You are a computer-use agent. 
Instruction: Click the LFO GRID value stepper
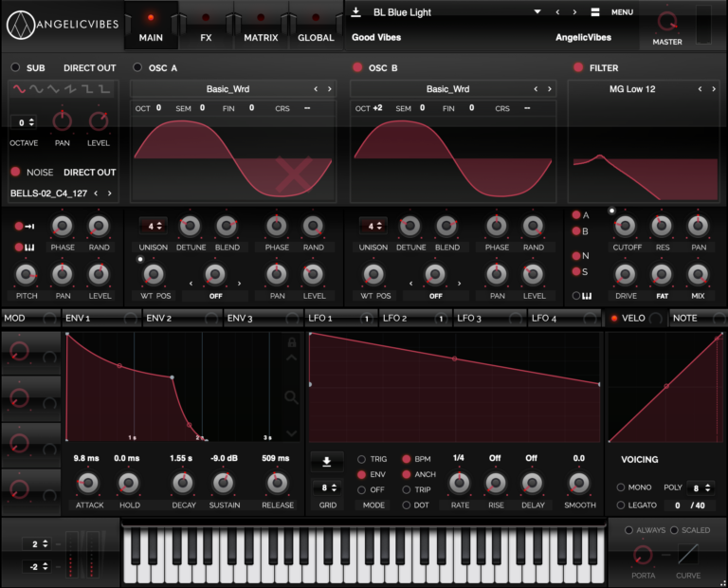327,488
